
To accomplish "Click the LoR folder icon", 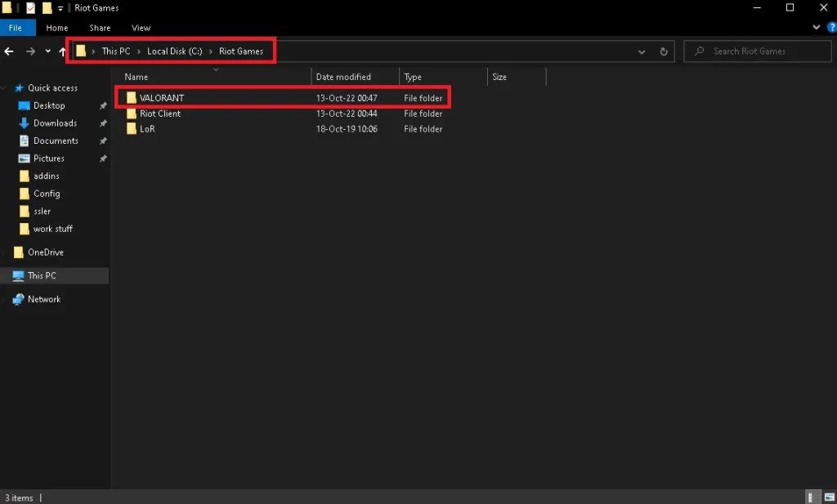I will pos(132,128).
